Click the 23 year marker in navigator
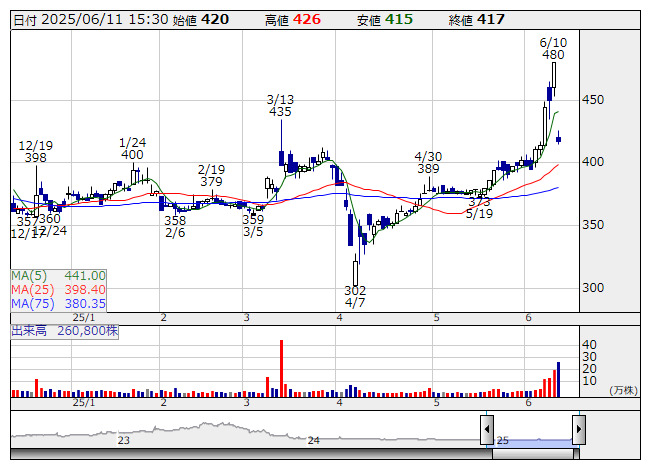Image resolution: width=653 pixels, height=470 pixels. [124, 440]
